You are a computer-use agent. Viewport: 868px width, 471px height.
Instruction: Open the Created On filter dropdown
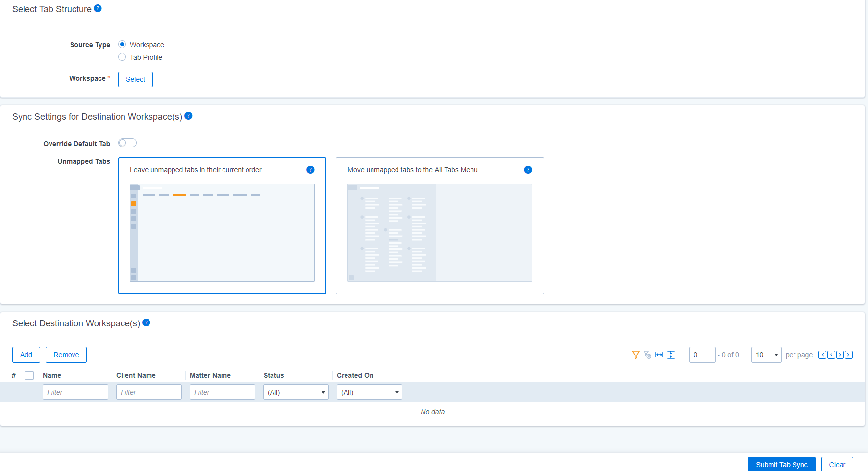tap(370, 392)
